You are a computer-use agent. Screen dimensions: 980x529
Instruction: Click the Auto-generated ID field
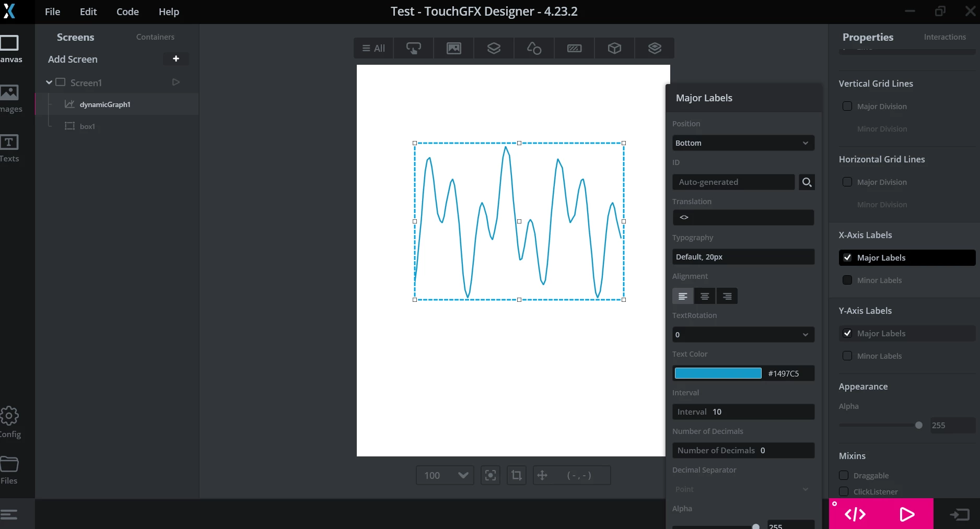pyautogui.click(x=733, y=182)
